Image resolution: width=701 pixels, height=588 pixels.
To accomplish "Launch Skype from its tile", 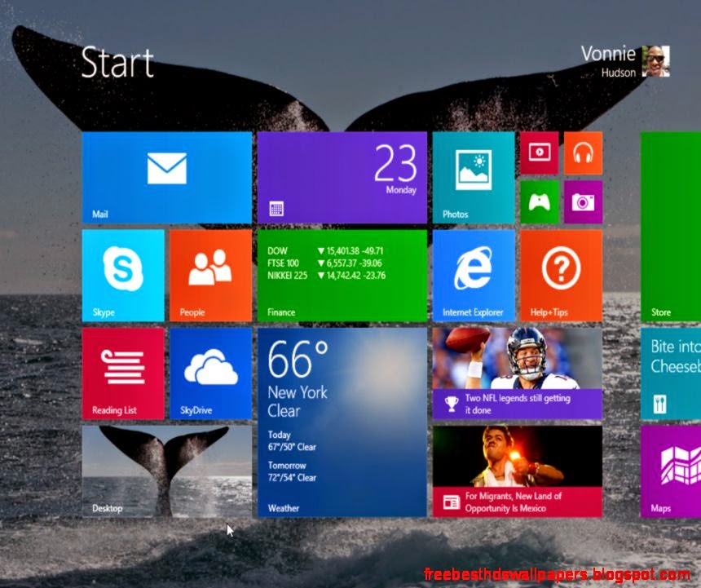I will click(x=123, y=276).
